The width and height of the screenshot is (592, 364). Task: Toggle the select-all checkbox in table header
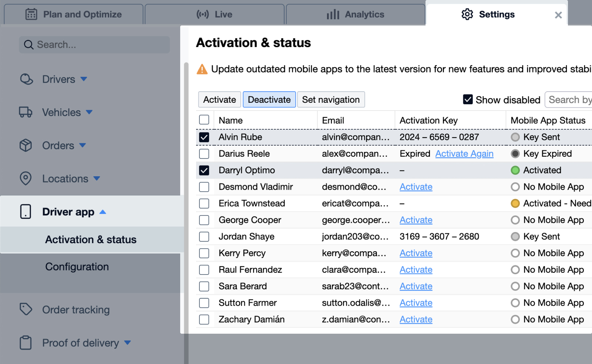(x=204, y=120)
